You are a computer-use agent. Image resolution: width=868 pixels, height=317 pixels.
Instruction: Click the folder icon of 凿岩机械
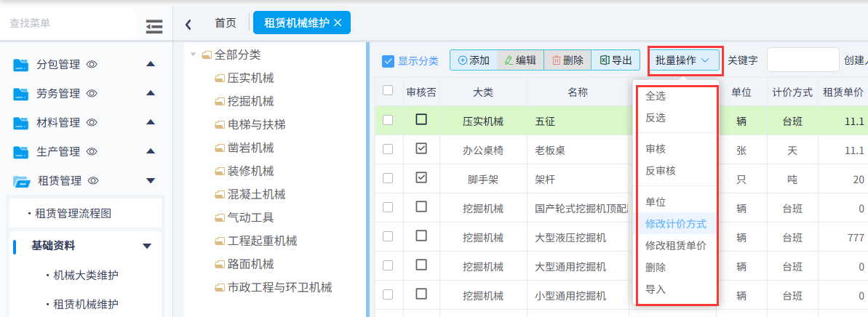(x=220, y=148)
